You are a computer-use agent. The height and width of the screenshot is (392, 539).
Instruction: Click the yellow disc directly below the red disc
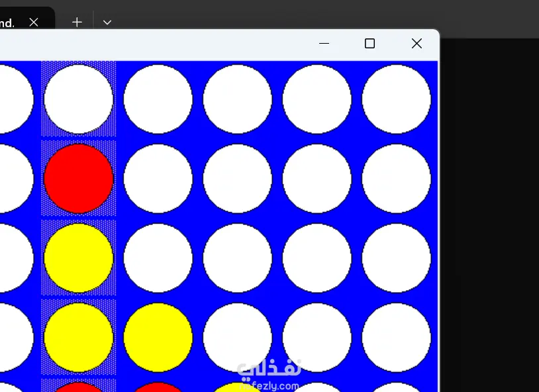tap(79, 258)
